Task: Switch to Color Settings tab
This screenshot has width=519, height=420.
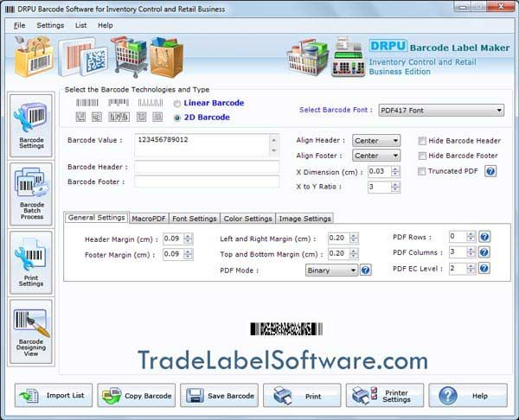Action: tap(247, 219)
